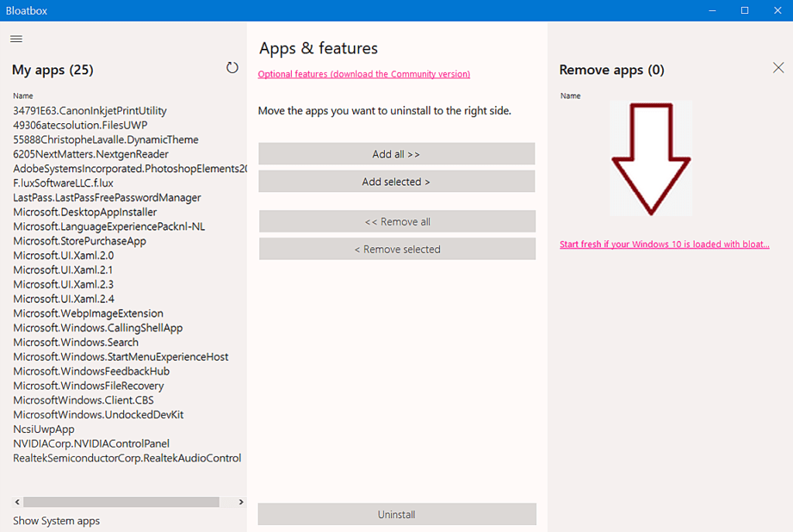Select Microsoft.WindowsFileRecovery
Viewport: 793px width, 532px height.
click(88, 386)
